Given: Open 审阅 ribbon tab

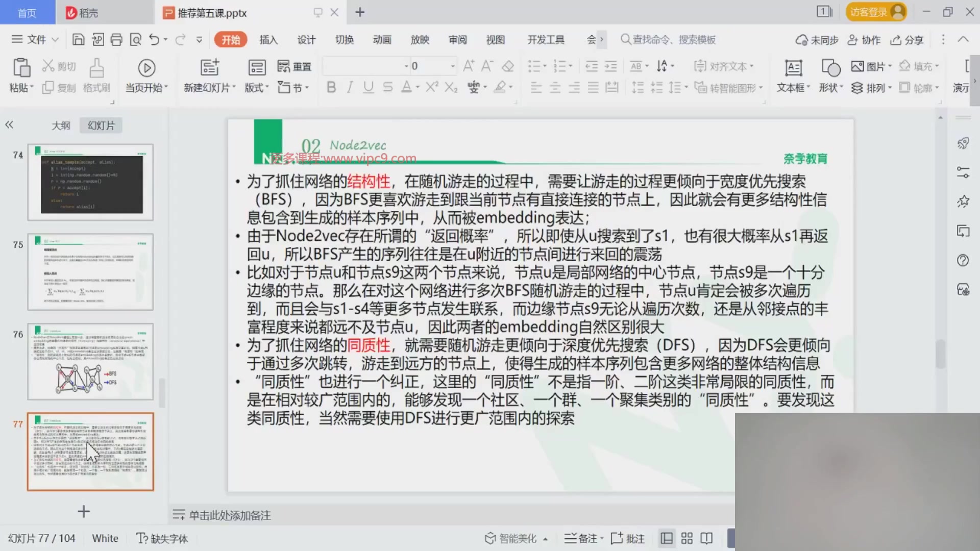Looking at the screenshot, I should coord(458,39).
